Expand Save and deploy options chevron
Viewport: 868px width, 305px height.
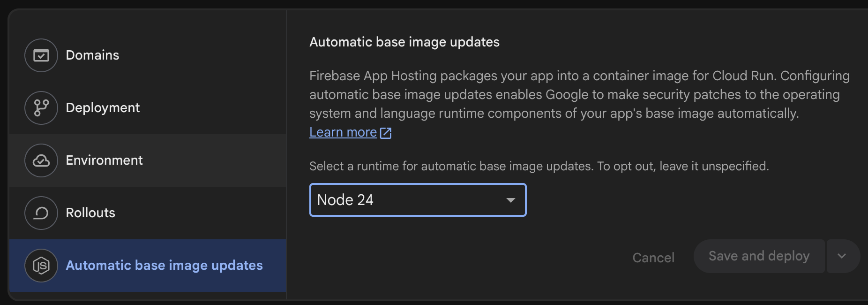point(843,256)
